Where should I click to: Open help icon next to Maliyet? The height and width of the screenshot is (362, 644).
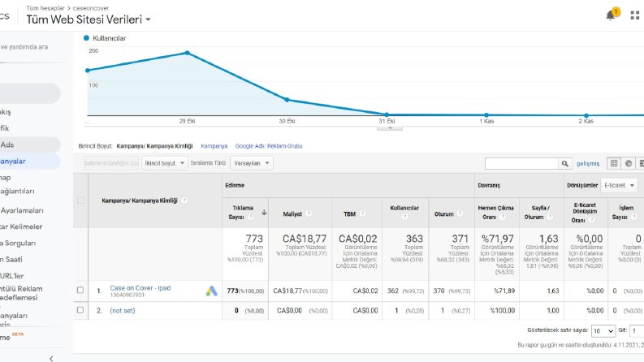pyautogui.click(x=309, y=213)
